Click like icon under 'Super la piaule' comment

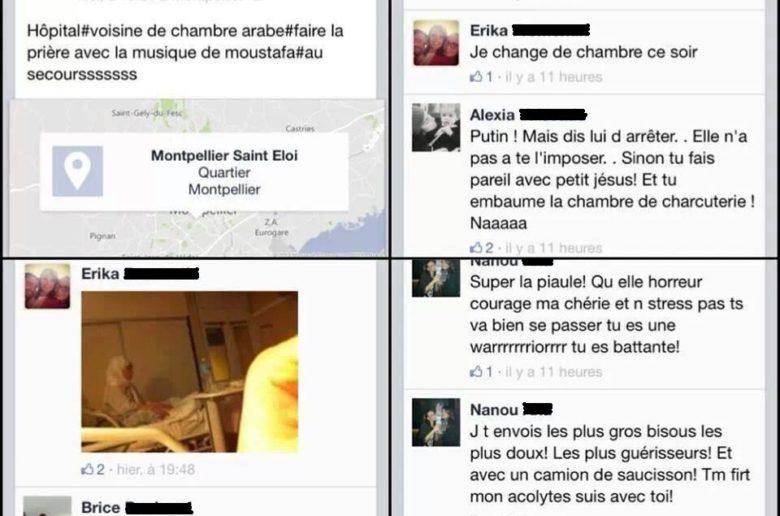click(x=476, y=372)
